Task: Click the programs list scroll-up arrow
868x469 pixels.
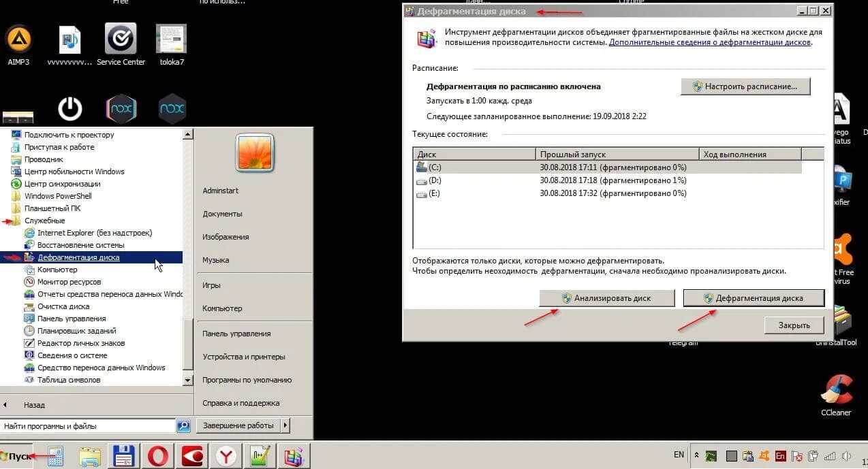Action: 188,135
